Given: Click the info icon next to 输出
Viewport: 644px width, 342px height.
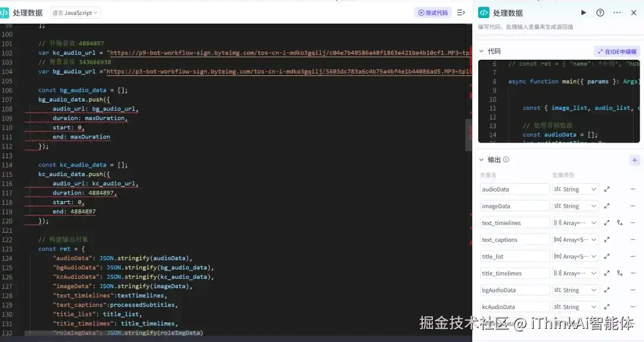Looking at the screenshot, I should point(506,159).
